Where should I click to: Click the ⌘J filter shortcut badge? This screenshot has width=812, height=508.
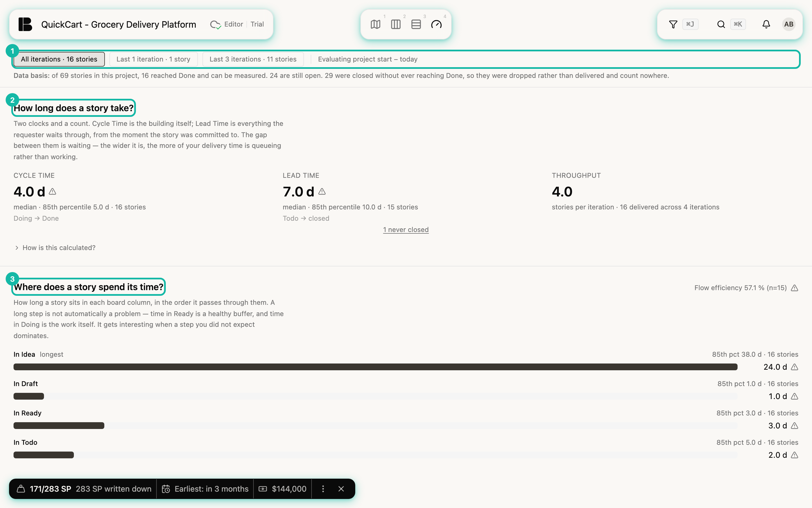point(690,24)
